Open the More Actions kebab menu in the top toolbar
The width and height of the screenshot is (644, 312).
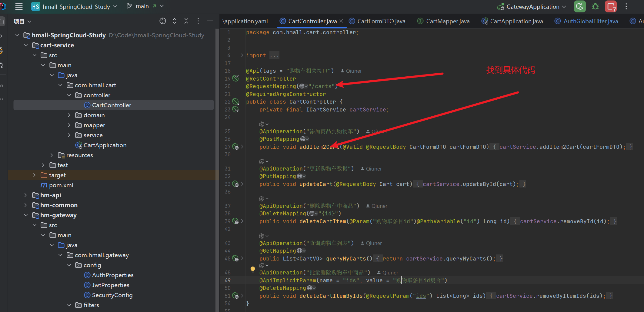click(x=626, y=7)
